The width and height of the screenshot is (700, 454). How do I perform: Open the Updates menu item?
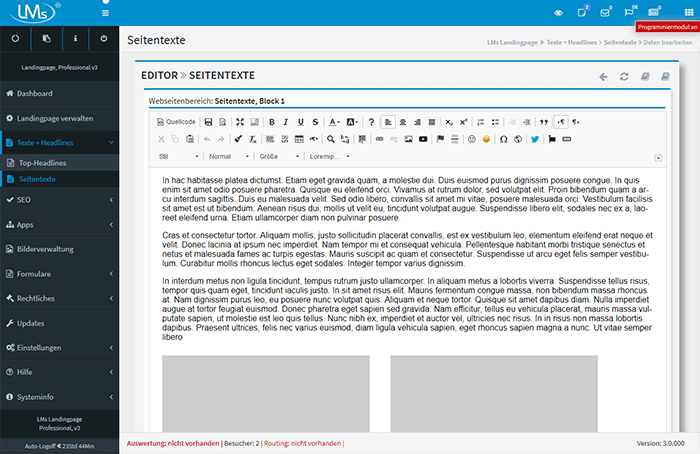tap(59, 323)
